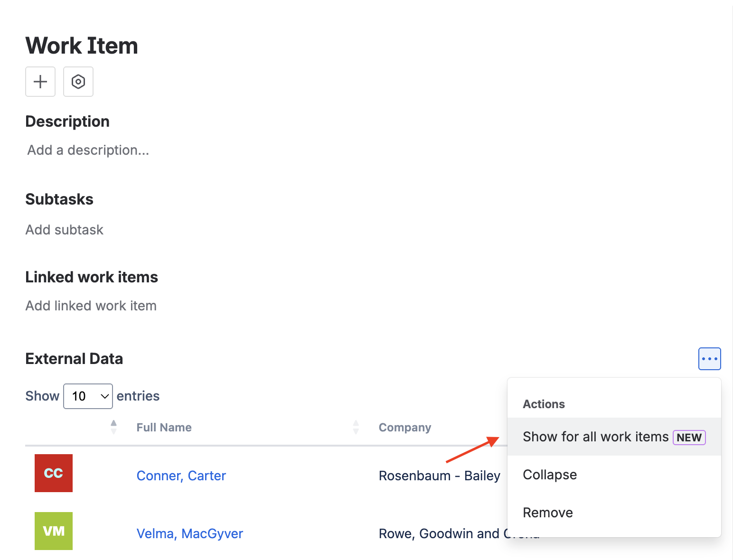Viewport: 733px width, 560px height.
Task: Open the Velma, MacGyver record link
Action: click(x=189, y=533)
